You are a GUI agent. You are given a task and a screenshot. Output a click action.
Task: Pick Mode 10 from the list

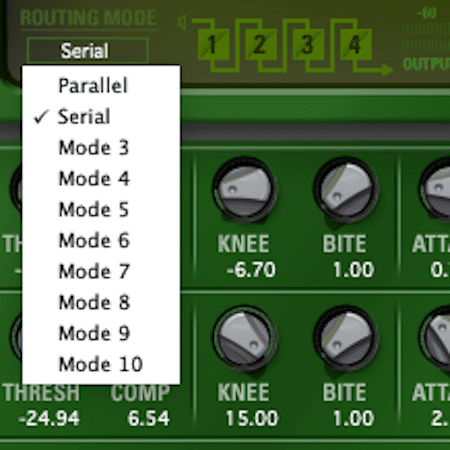[x=101, y=364]
